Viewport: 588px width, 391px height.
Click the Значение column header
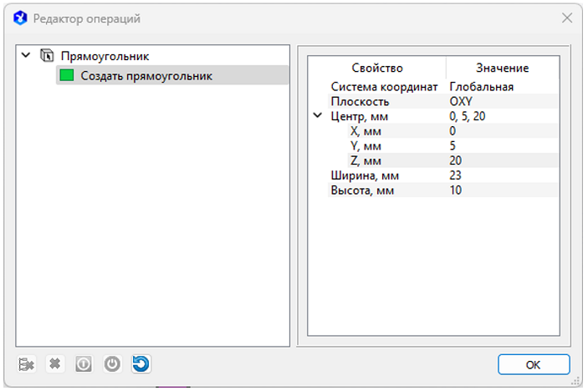click(x=502, y=68)
